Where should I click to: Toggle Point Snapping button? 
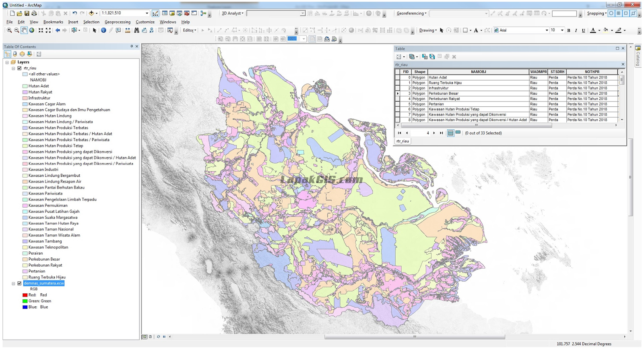(611, 13)
